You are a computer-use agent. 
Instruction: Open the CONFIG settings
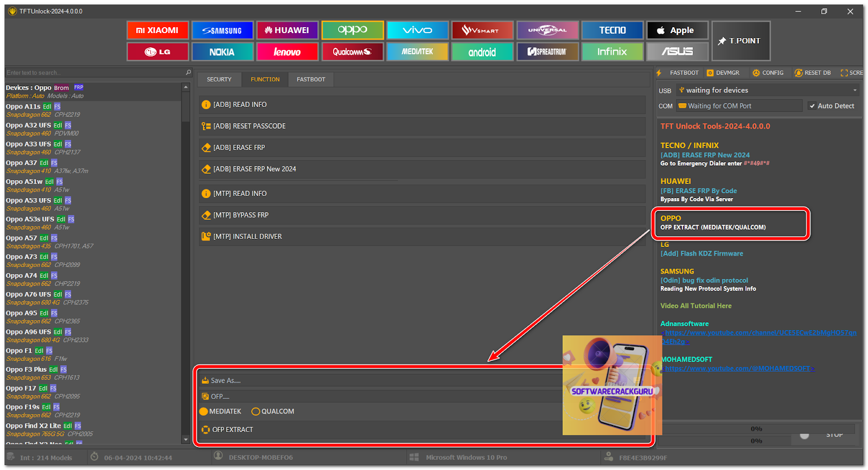pos(768,73)
